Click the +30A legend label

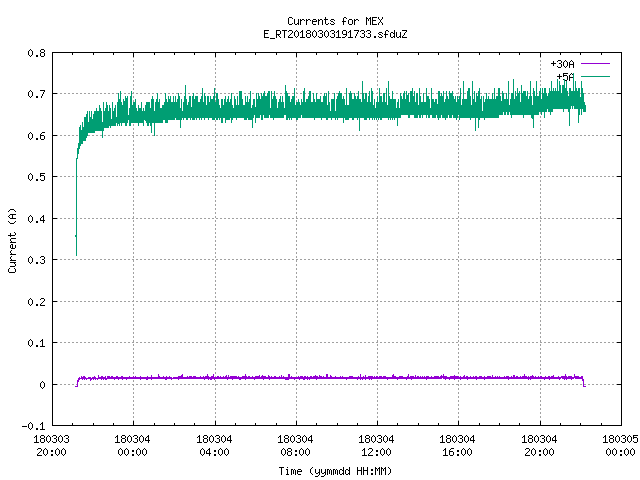[x=562, y=64]
